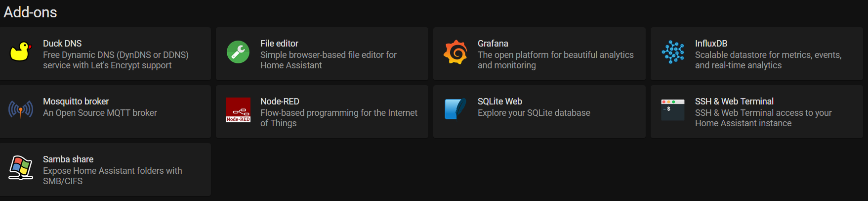
Task: Select the Mosquitto broker title text
Action: click(x=76, y=101)
